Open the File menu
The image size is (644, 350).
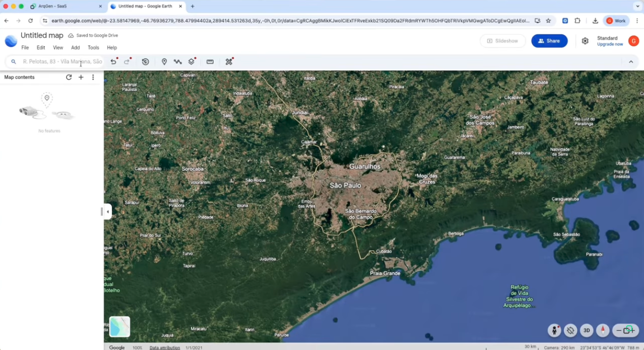(x=25, y=48)
